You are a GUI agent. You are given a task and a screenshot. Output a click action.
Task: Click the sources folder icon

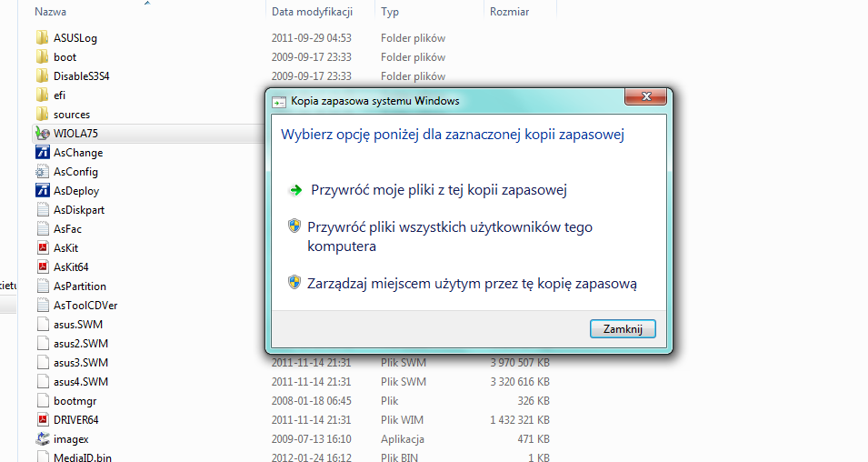click(42, 114)
